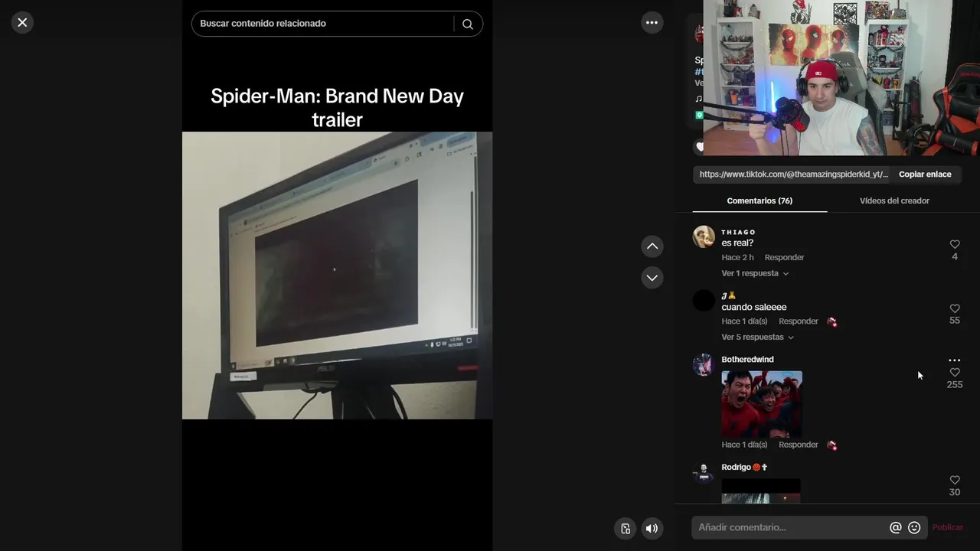The image size is (980, 551).
Task: Open Botheredwind's image comment picture
Action: click(x=762, y=404)
